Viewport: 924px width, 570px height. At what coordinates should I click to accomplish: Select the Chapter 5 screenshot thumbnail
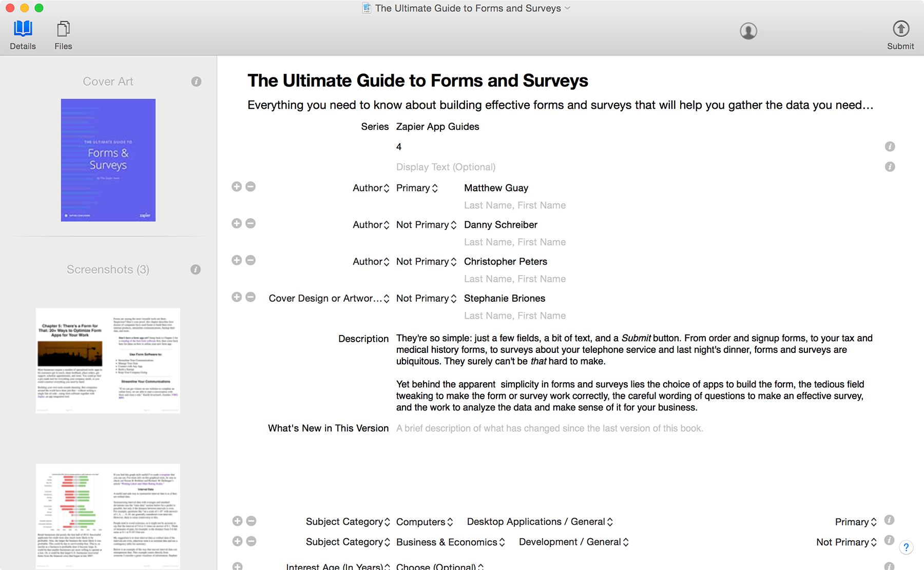pos(108,361)
